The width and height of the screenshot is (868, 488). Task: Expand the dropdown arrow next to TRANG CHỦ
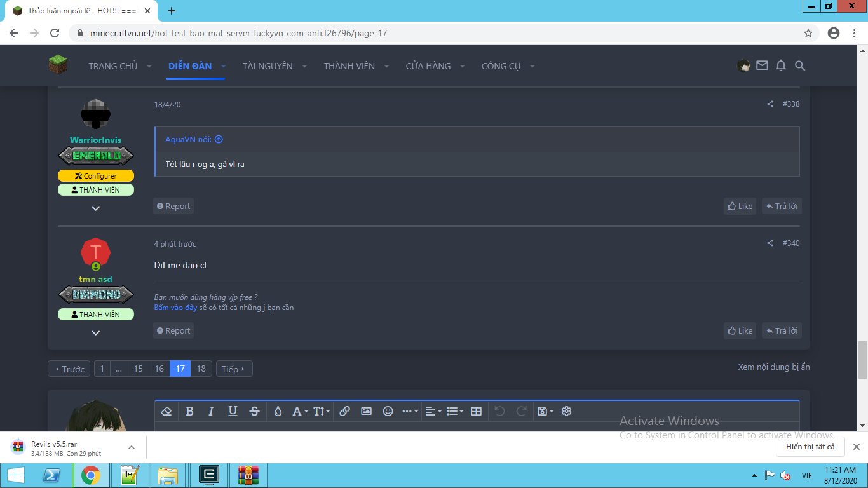(x=149, y=67)
